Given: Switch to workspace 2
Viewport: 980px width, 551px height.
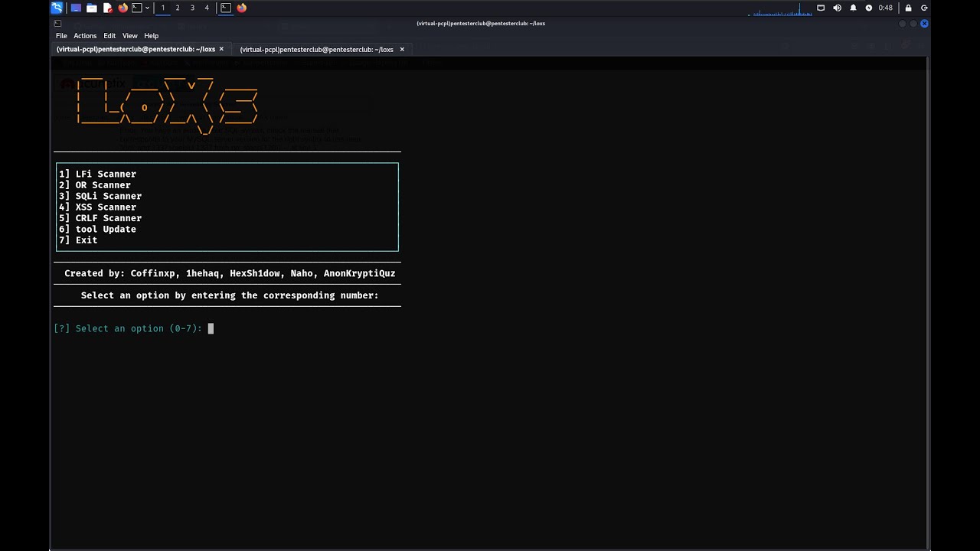Looking at the screenshot, I should pyautogui.click(x=178, y=8).
